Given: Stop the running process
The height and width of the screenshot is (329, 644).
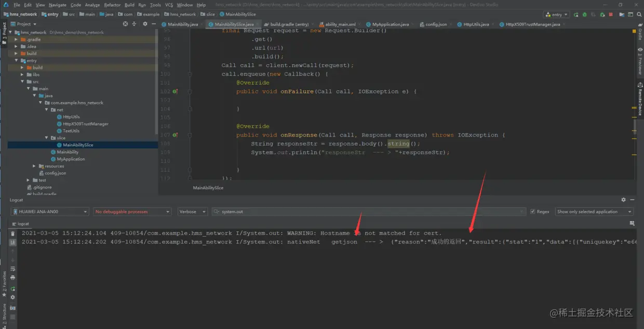Looking at the screenshot, I should (611, 15).
